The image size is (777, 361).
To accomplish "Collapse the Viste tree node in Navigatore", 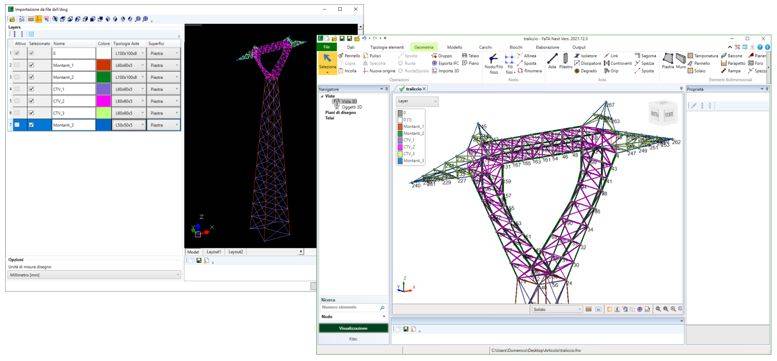I will click(x=322, y=96).
